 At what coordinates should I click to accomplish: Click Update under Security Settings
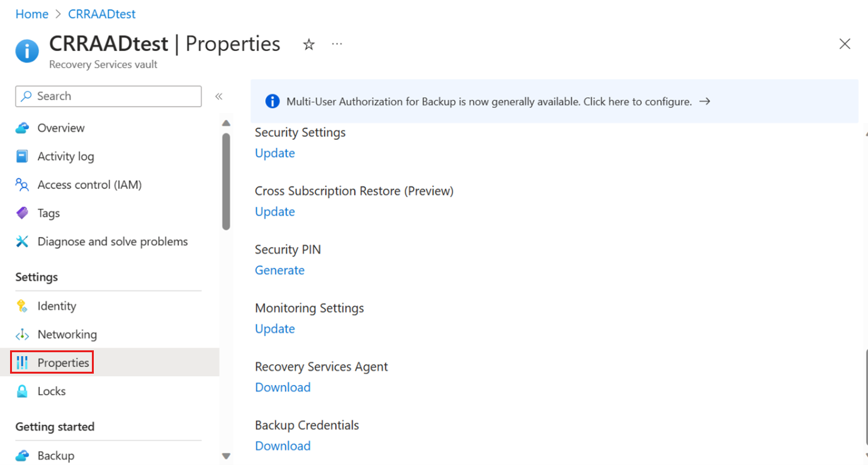(x=274, y=153)
